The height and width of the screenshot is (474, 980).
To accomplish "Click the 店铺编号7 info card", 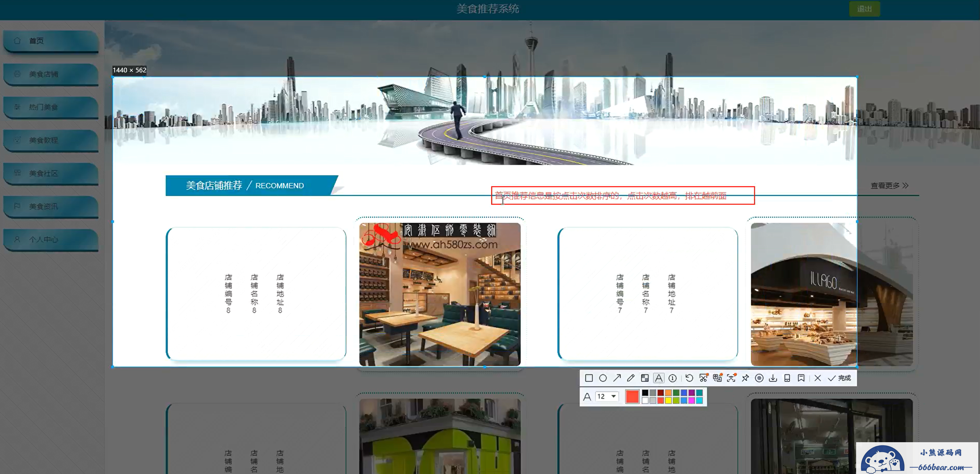I will [x=647, y=294].
